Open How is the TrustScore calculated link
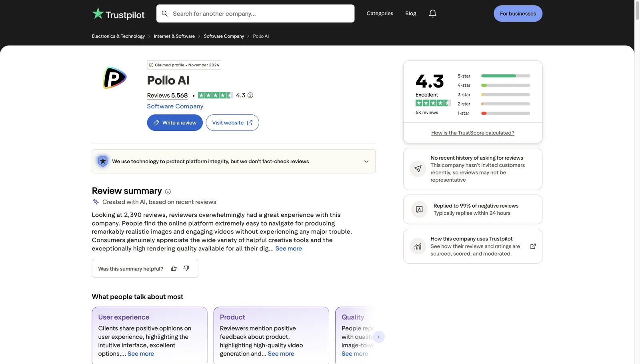This screenshot has height=364, width=640. pos(473,133)
